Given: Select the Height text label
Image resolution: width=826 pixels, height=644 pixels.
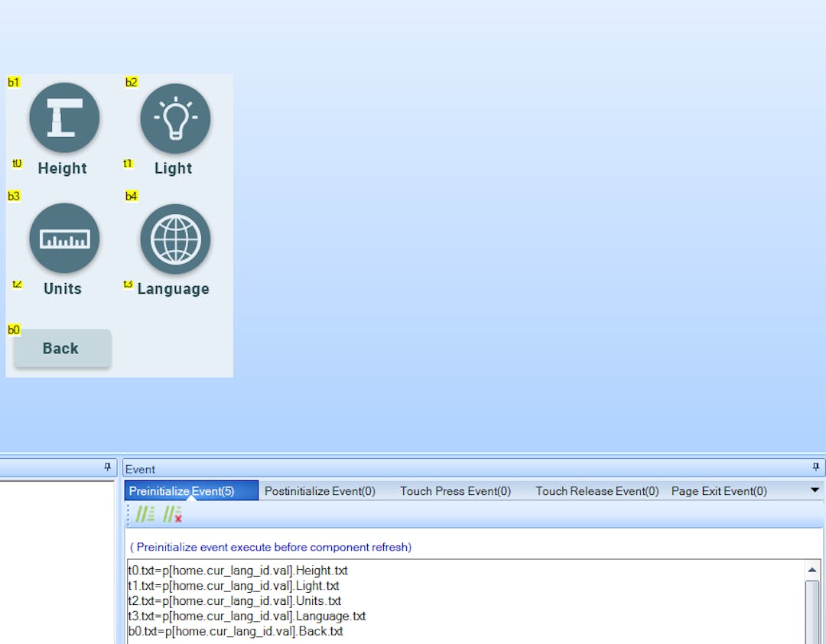Looking at the screenshot, I should [62, 168].
